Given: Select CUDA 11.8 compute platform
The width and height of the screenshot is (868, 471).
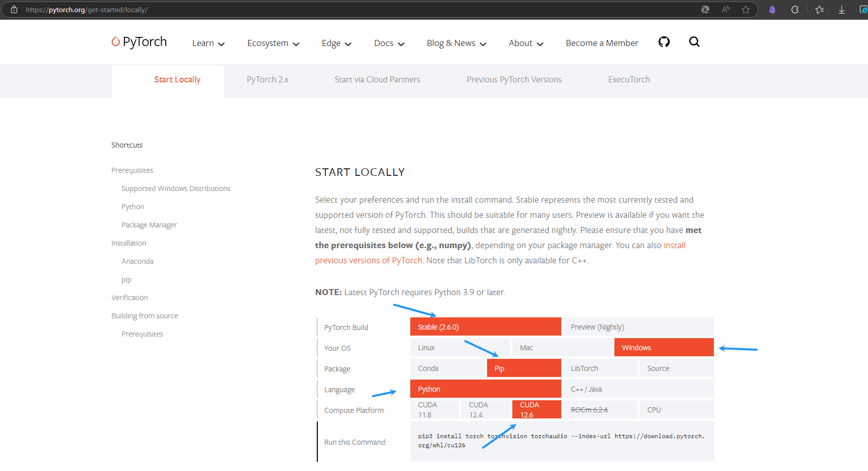Looking at the screenshot, I should click(435, 409).
